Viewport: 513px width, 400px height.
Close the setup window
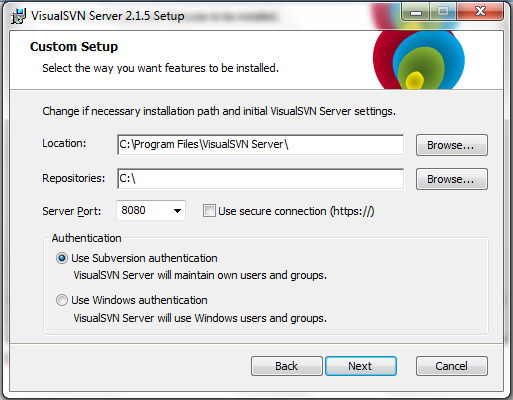pyautogui.click(x=480, y=12)
